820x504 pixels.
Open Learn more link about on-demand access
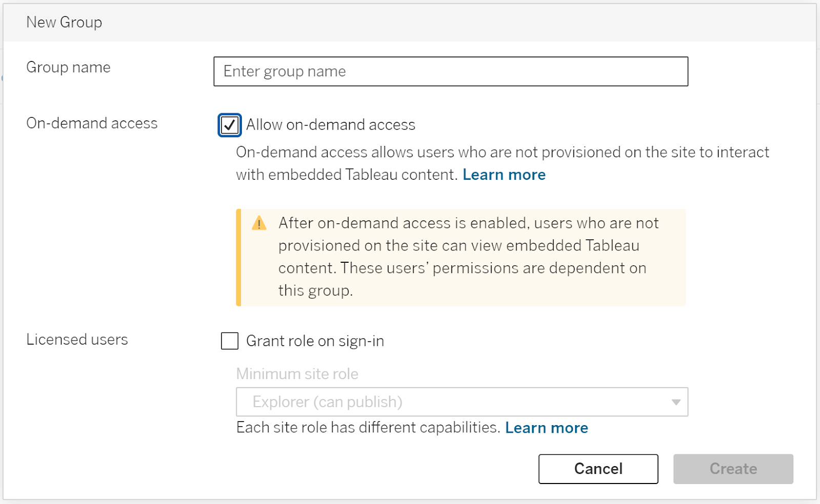[504, 175]
